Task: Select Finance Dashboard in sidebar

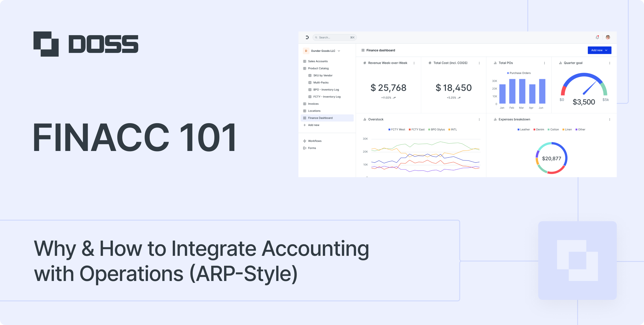Action: coord(320,118)
